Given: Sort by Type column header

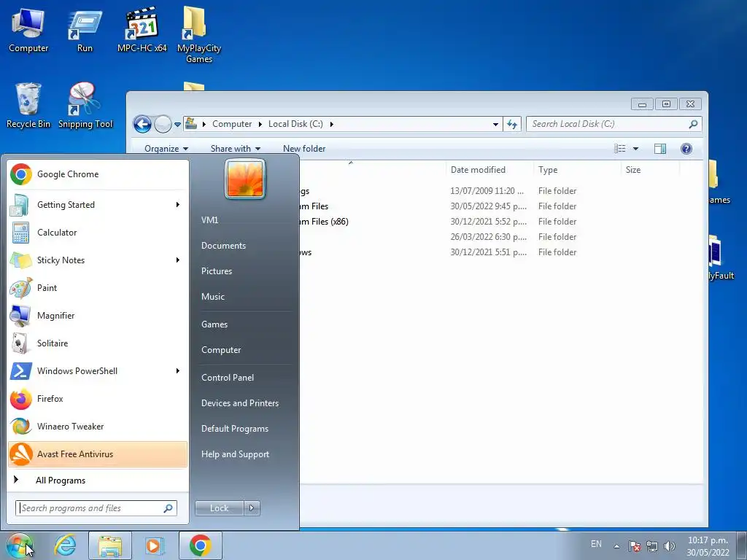Looking at the screenshot, I should tap(577, 170).
